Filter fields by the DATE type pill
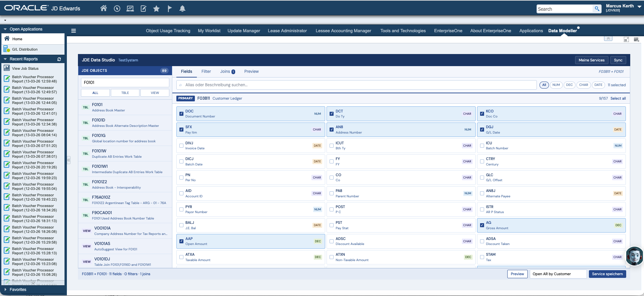The image size is (644, 296). pyautogui.click(x=598, y=85)
